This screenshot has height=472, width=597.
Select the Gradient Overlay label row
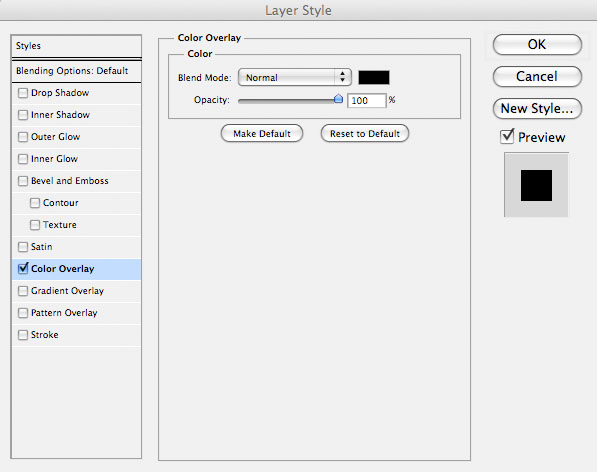click(77, 291)
